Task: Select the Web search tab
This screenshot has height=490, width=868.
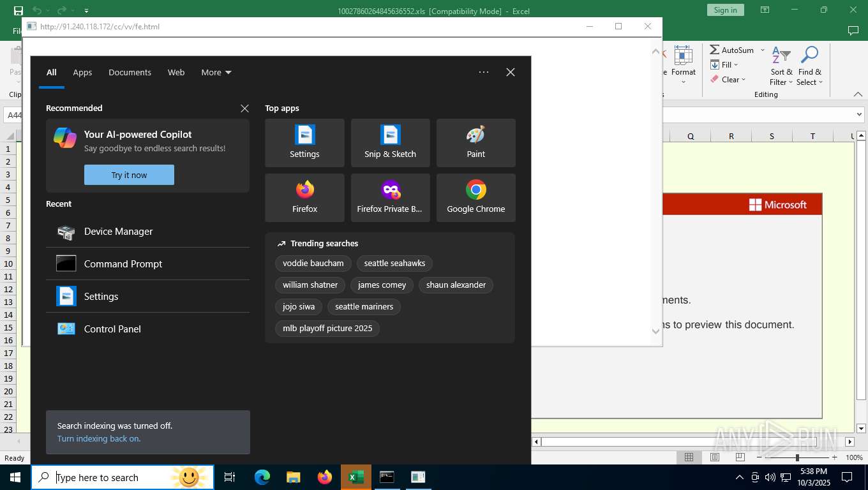Action: point(176,72)
